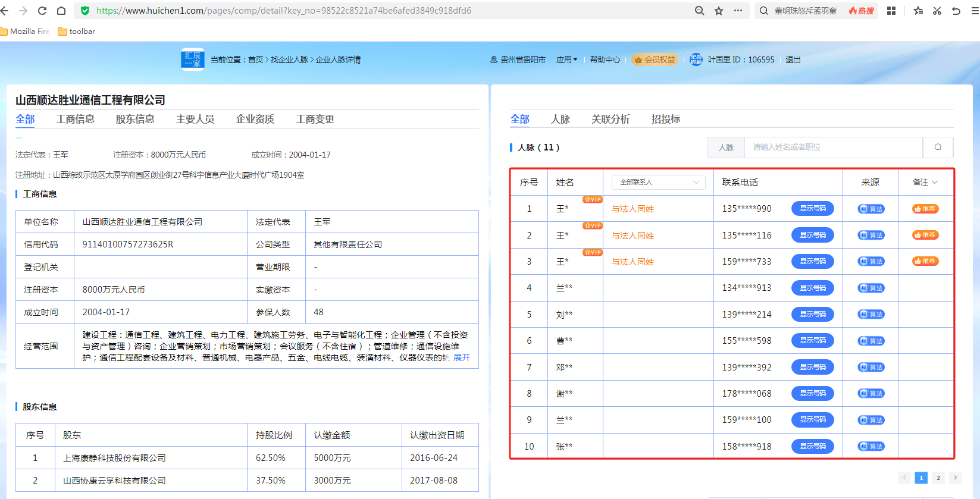This screenshot has height=499, width=980.
Task: Click the search icon in 人脉 search box
Action: point(938,147)
